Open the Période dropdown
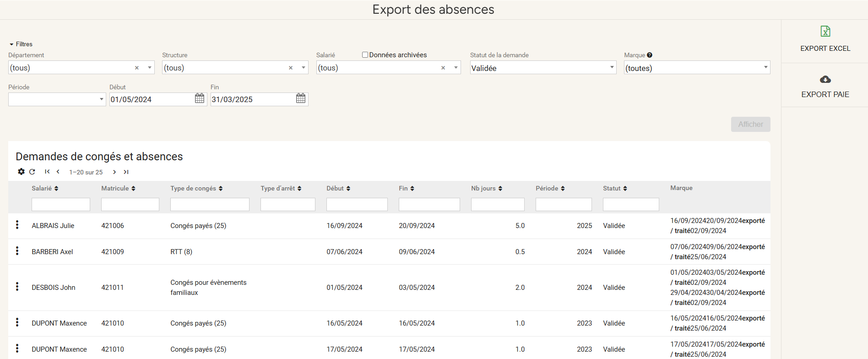Screen dimensions: 868x359 tap(57, 99)
